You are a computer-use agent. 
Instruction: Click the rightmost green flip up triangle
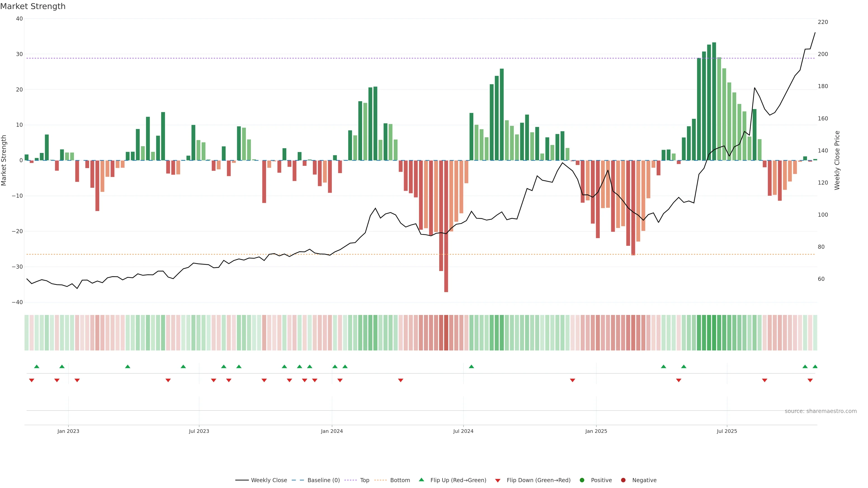click(x=815, y=366)
